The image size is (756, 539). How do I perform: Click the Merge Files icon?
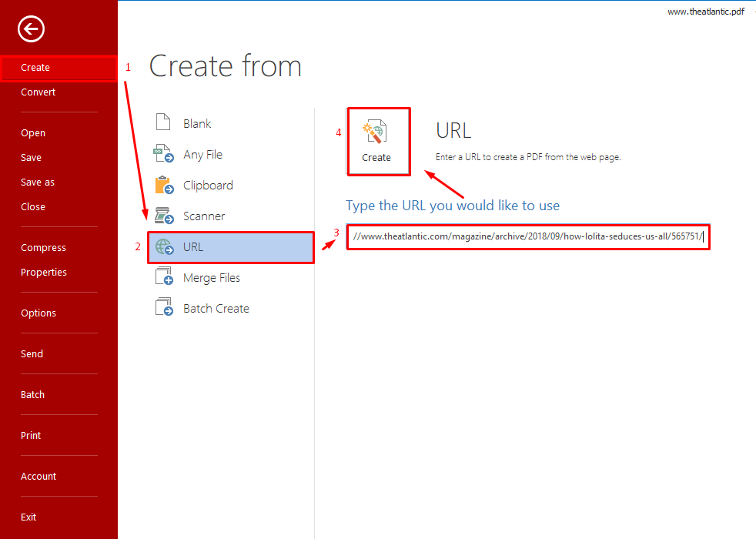click(164, 276)
